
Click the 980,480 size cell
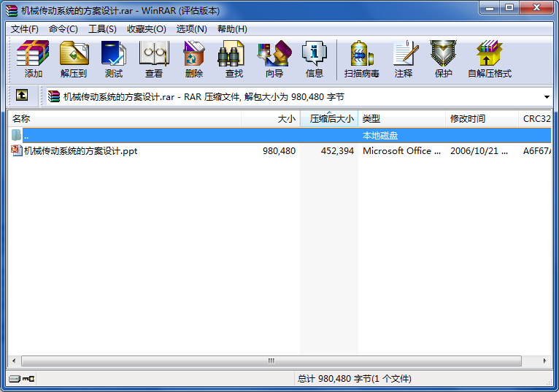pos(279,151)
